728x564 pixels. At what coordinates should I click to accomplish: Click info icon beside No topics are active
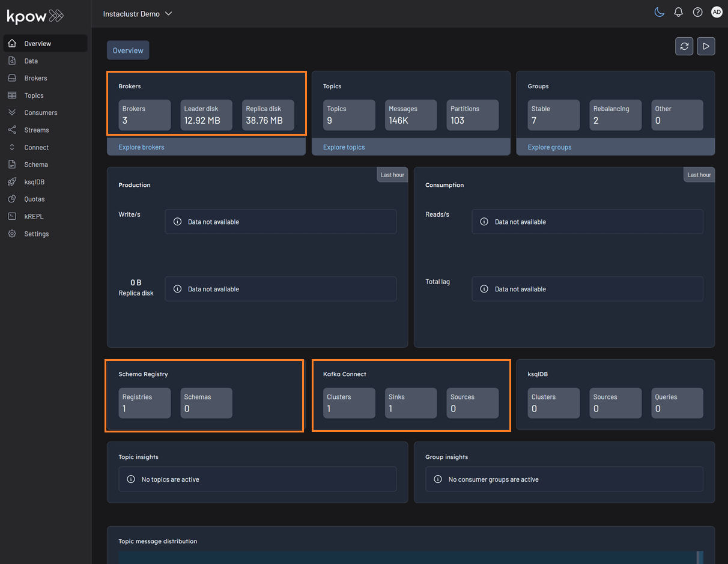(131, 479)
